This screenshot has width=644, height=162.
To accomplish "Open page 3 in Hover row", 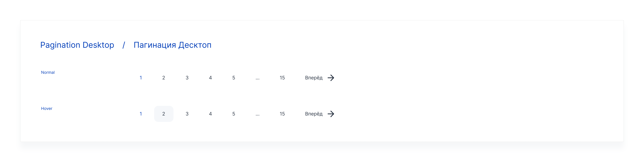I will [187, 114].
